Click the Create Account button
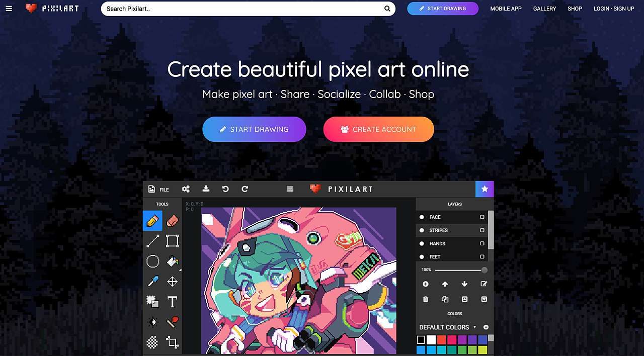This screenshot has height=356, width=644. point(378,129)
